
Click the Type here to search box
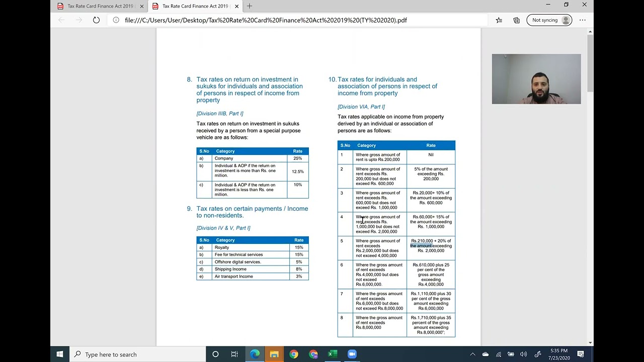[x=137, y=354]
